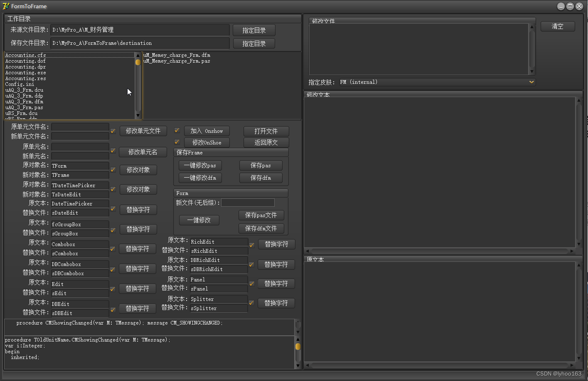The image size is (588, 381).
Task: Toggle the checkbox in the fcGroupBox replace row
Action: tap(113, 230)
